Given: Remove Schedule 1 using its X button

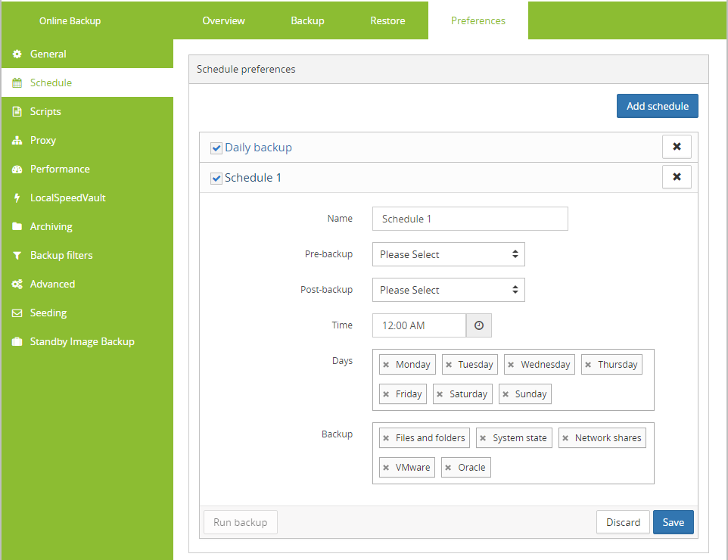Looking at the screenshot, I should [x=677, y=177].
